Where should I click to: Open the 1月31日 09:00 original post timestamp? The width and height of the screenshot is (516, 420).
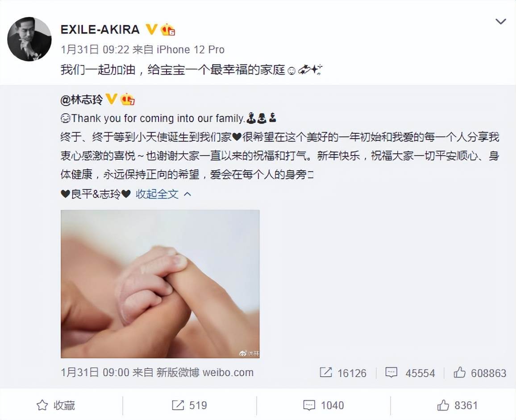coord(95,372)
